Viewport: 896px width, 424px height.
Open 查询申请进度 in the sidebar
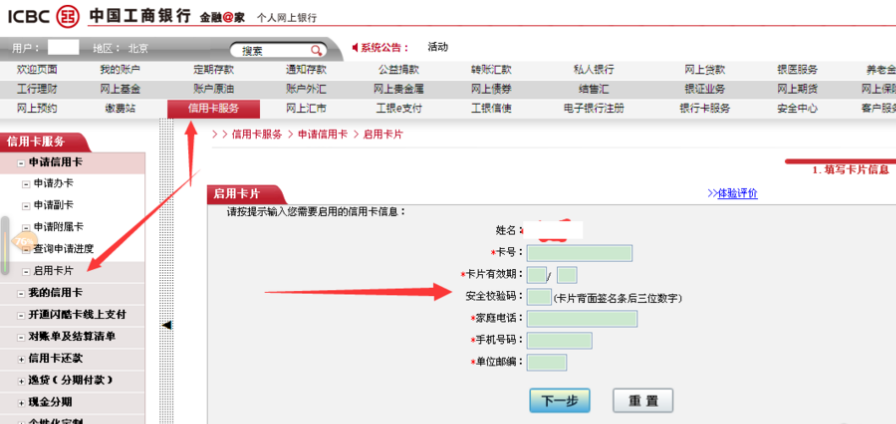coord(63,249)
